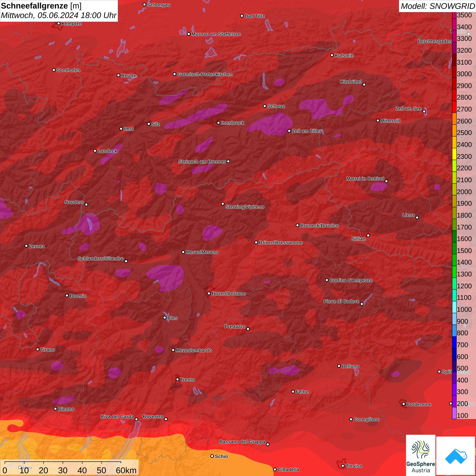The height and width of the screenshot is (476, 476).
Task: Click the Lienz city marker
Action: coord(417,218)
